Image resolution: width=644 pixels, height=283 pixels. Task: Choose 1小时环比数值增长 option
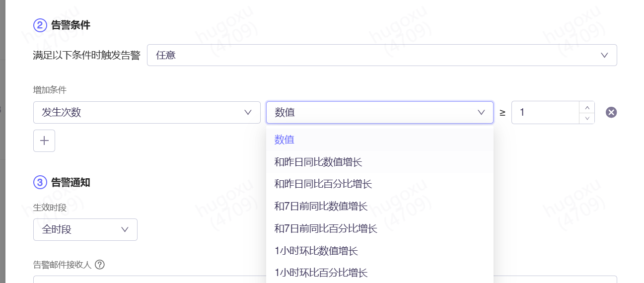point(380,251)
